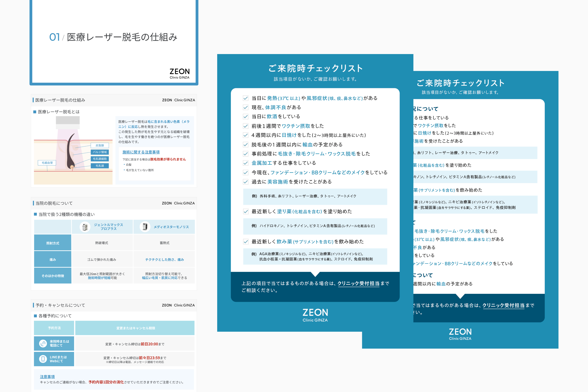Click the smartphone icon beside LINEまたはWebにて
Image resolution: width=588 pixels, height=392 pixels.
(x=43, y=359)
